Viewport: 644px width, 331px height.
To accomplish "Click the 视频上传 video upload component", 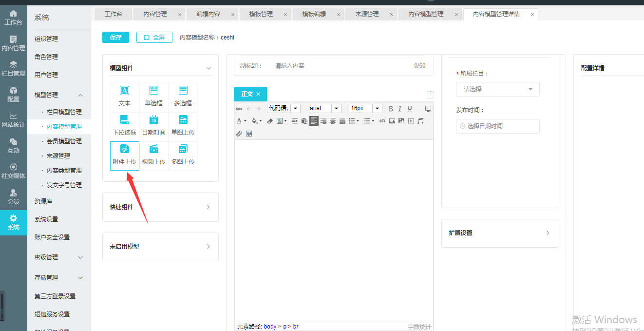I will pyautogui.click(x=153, y=156).
